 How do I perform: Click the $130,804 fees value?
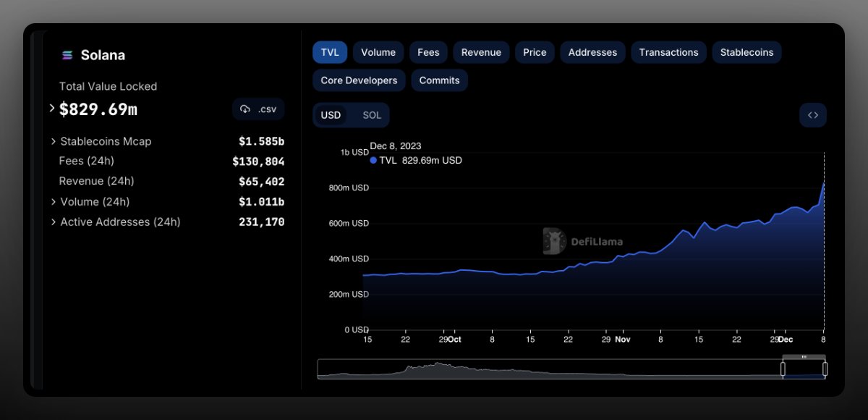pos(258,161)
